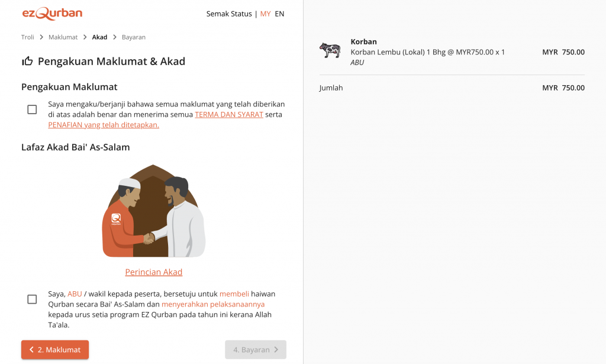
Task: Click the chevron after Troli breadcrumb
Action: 41,37
